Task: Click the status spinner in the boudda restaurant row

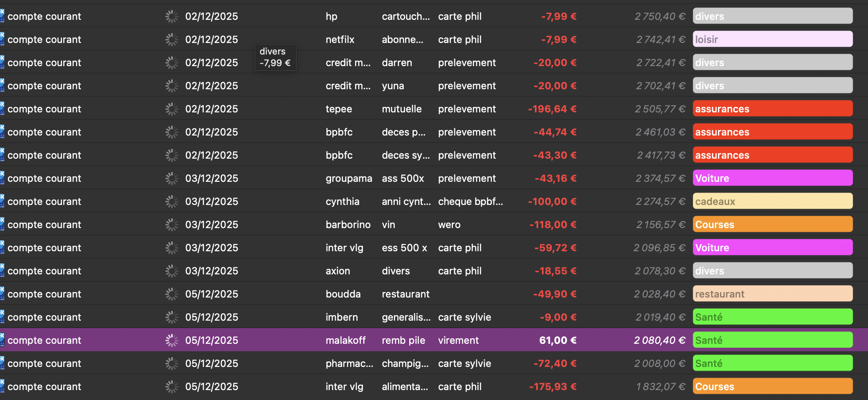Action: [172, 294]
